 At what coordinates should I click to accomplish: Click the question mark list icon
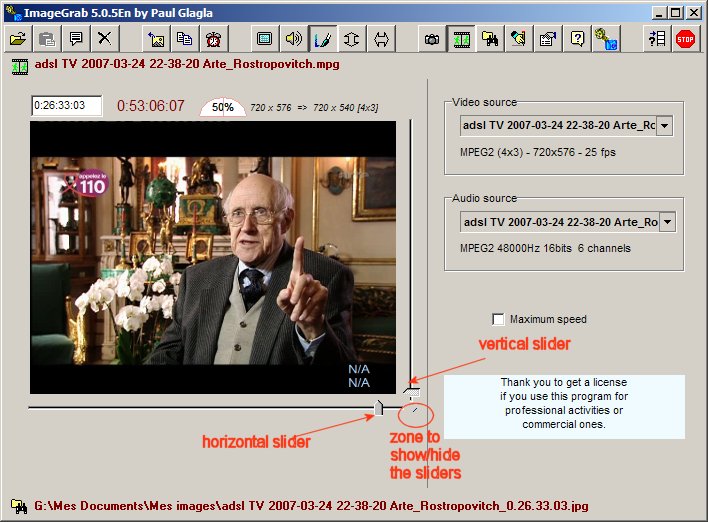click(x=657, y=39)
